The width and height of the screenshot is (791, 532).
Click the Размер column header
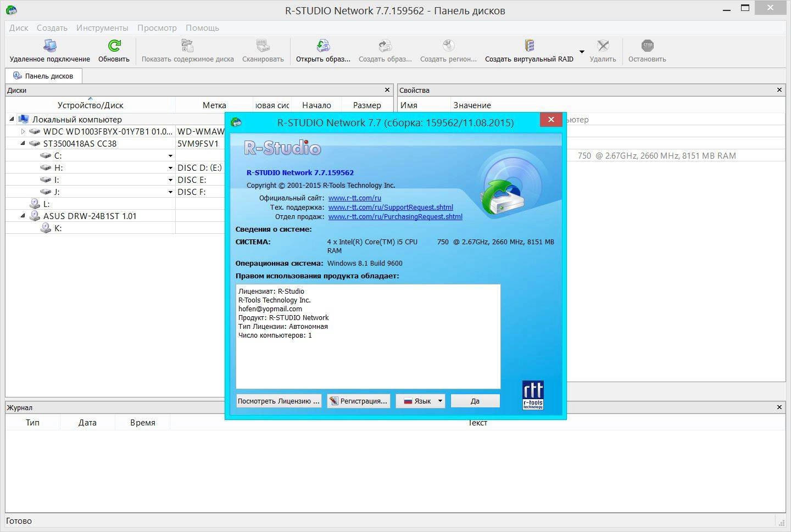[x=367, y=105]
